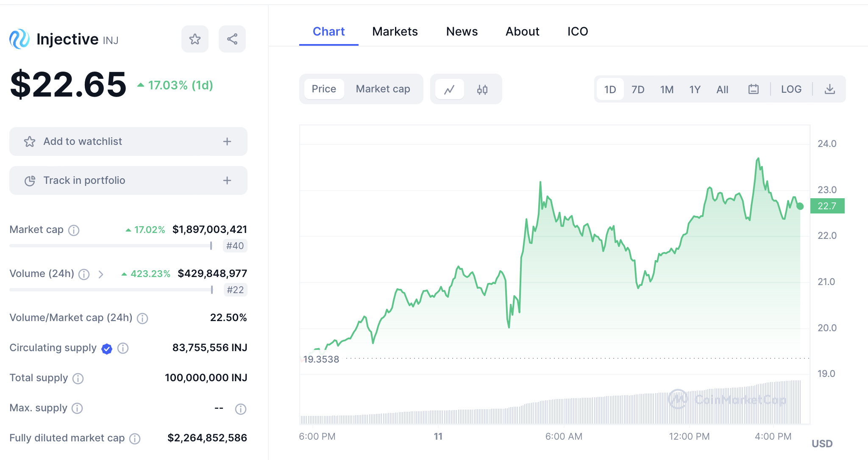The image size is (868, 460).
Task: Switch to line chart view icon
Action: (449, 89)
